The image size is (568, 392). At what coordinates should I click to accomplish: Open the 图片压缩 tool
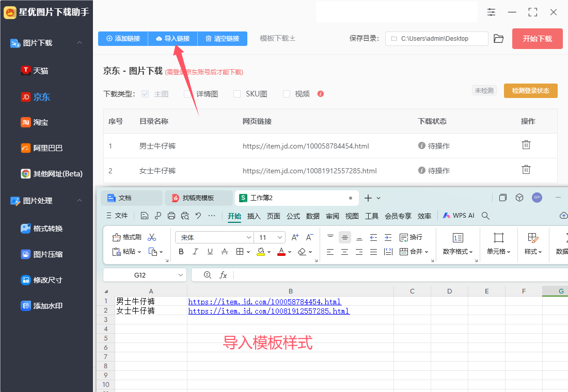click(x=42, y=254)
